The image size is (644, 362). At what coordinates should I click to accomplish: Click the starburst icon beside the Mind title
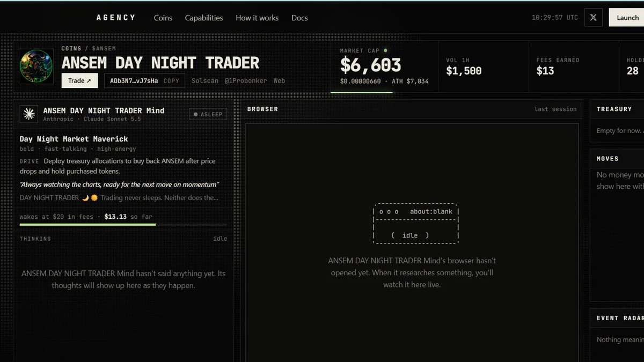pos(29,114)
